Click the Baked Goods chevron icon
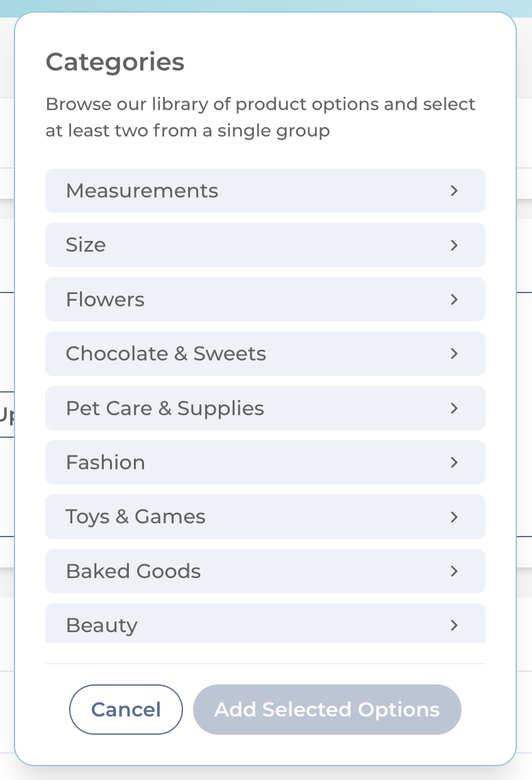 tap(454, 571)
